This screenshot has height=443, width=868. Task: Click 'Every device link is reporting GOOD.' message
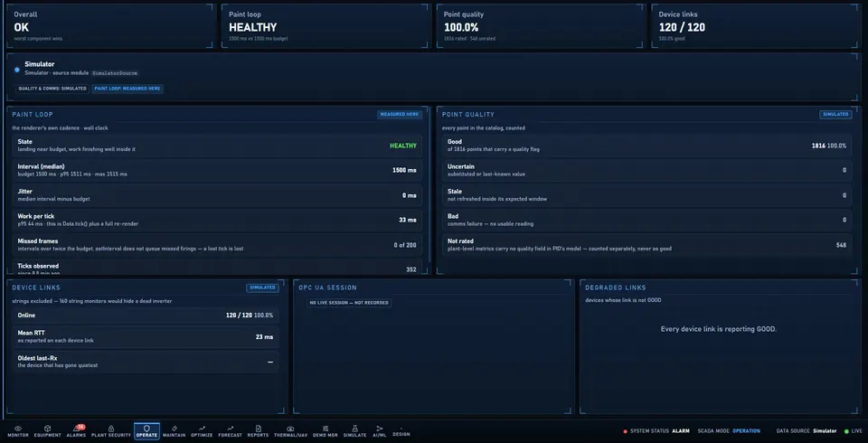tap(719, 329)
